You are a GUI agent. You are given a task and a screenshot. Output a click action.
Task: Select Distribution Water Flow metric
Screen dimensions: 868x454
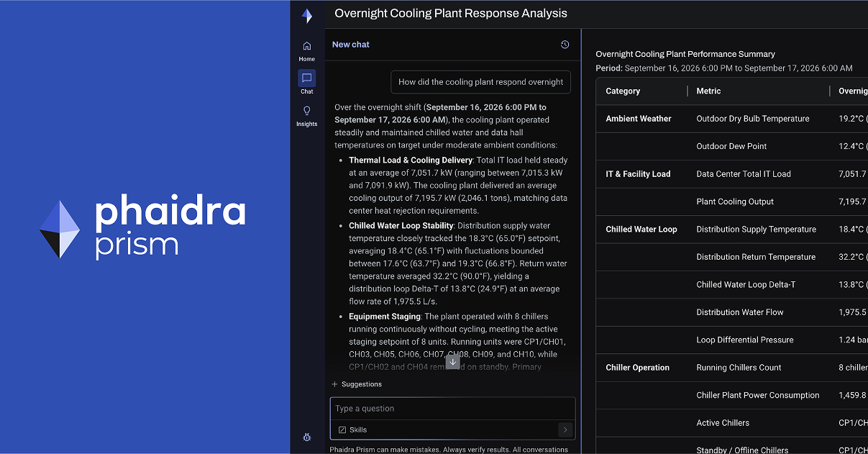coord(740,312)
